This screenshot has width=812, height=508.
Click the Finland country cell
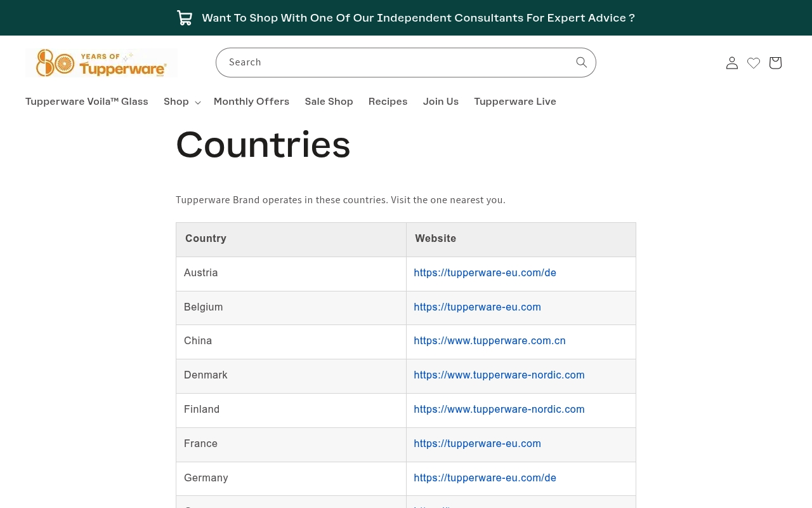(291, 410)
